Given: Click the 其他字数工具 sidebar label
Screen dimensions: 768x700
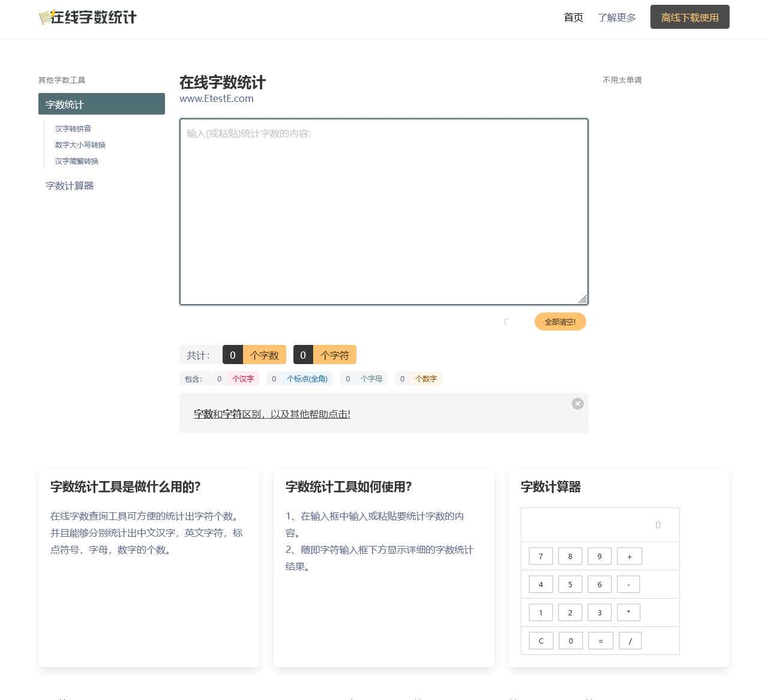Looking at the screenshot, I should coord(62,80).
